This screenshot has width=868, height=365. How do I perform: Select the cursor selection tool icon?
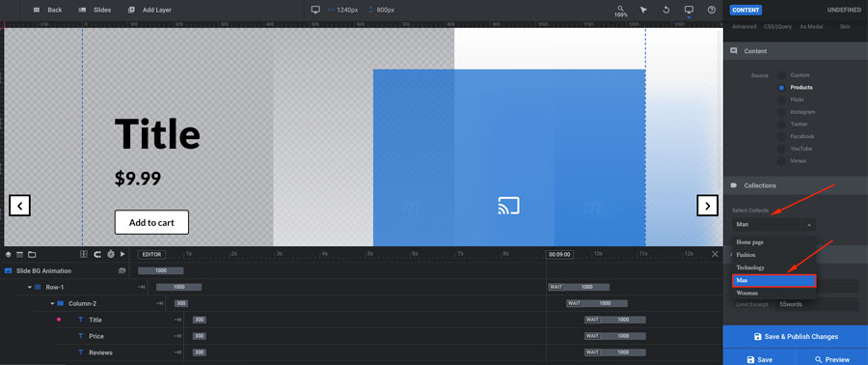(643, 10)
